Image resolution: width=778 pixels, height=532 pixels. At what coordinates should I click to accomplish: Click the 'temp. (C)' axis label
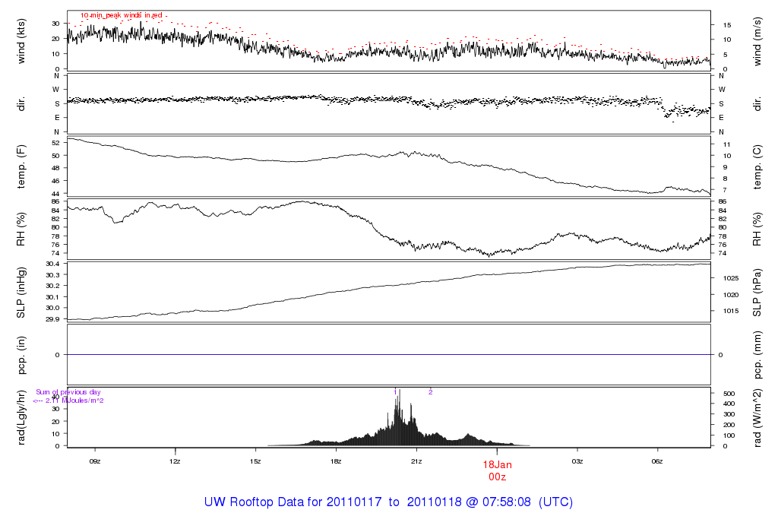(x=757, y=166)
